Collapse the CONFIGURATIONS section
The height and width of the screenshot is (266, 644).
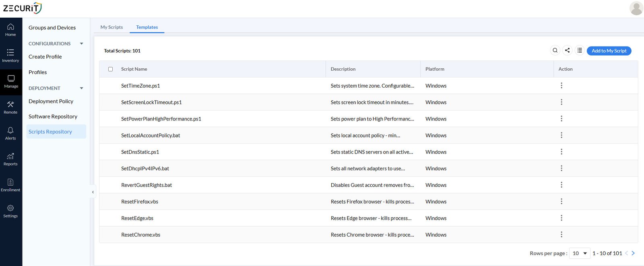81,43
